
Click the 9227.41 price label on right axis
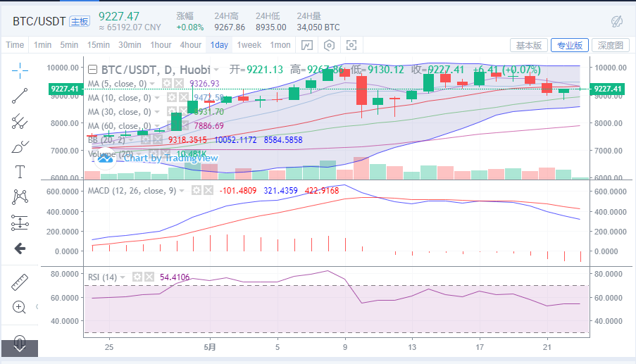pyautogui.click(x=608, y=89)
